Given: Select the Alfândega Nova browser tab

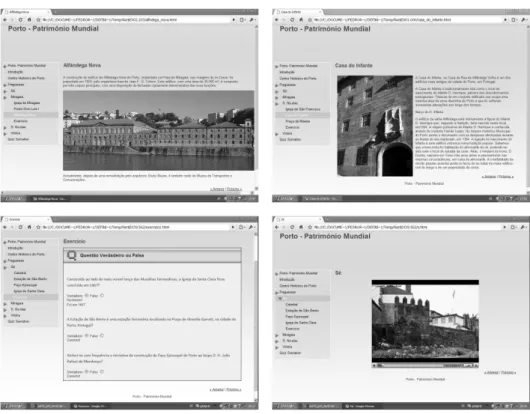Looking at the screenshot, I should coord(26,12).
